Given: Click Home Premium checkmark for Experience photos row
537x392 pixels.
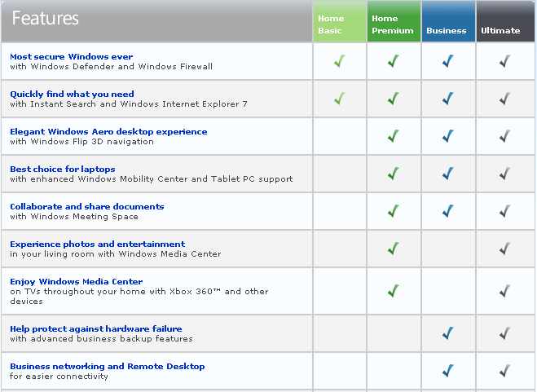Looking at the screenshot, I should pyautogui.click(x=393, y=249).
